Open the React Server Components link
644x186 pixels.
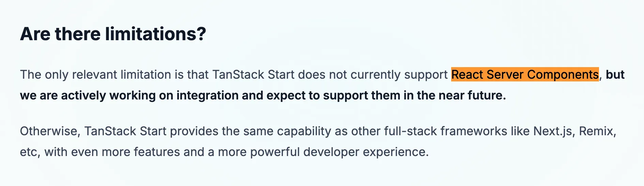(525, 75)
